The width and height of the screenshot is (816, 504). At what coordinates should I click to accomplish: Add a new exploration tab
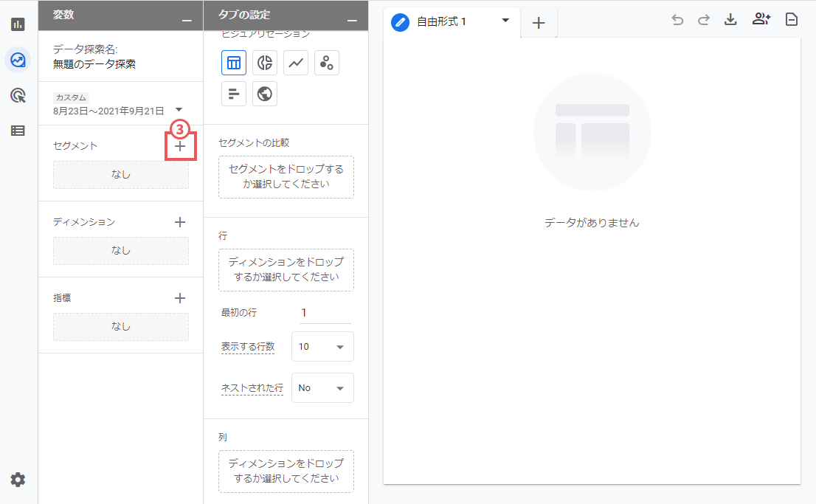[x=539, y=22]
